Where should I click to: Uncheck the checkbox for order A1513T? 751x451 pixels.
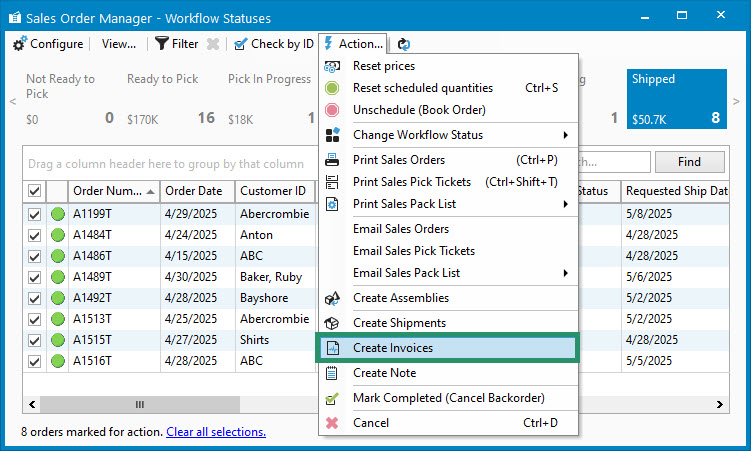(34, 319)
